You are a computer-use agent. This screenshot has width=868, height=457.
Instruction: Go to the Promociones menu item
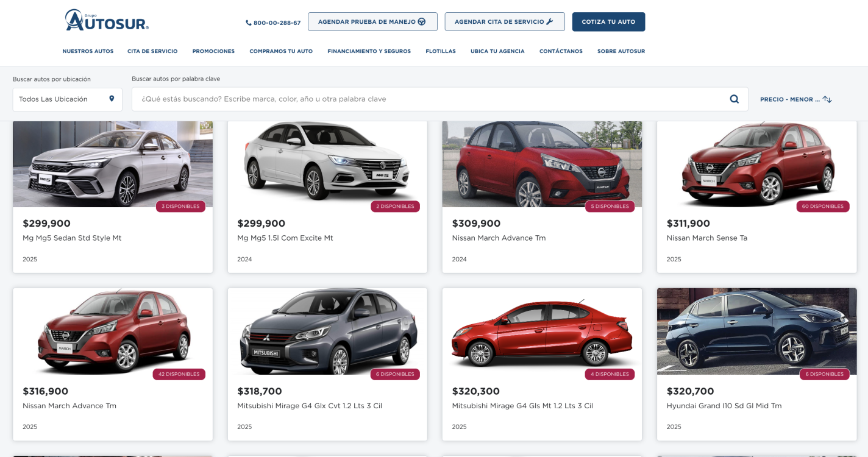213,51
